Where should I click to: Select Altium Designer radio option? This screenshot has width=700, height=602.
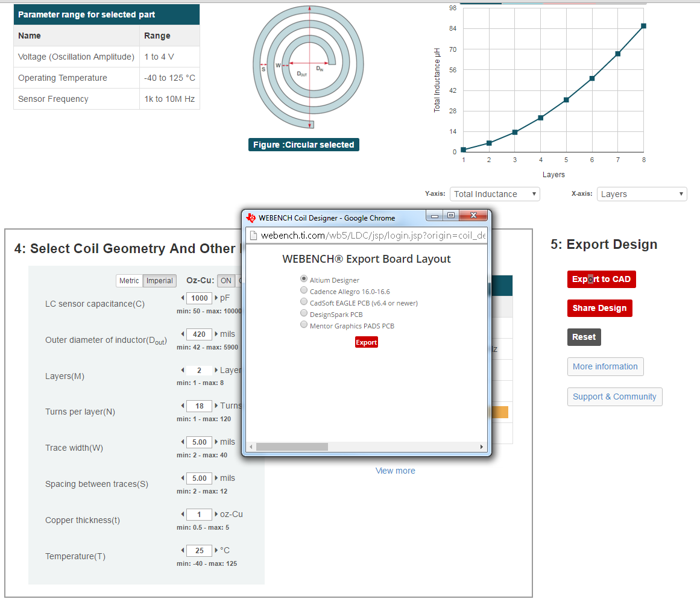pos(303,278)
